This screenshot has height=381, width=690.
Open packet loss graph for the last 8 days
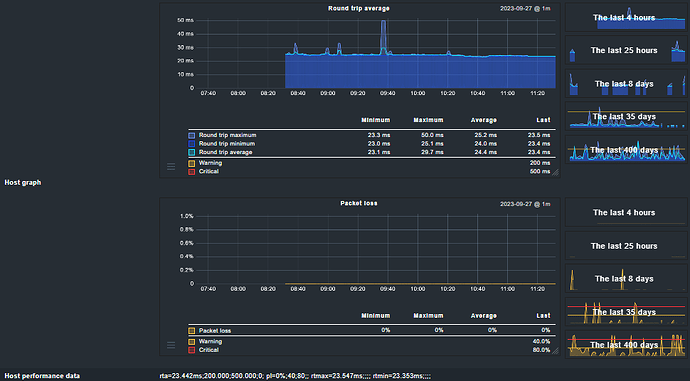point(626,278)
